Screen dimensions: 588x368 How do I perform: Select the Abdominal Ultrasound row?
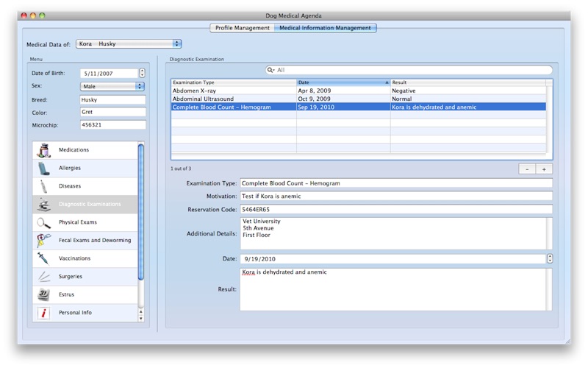pos(359,99)
